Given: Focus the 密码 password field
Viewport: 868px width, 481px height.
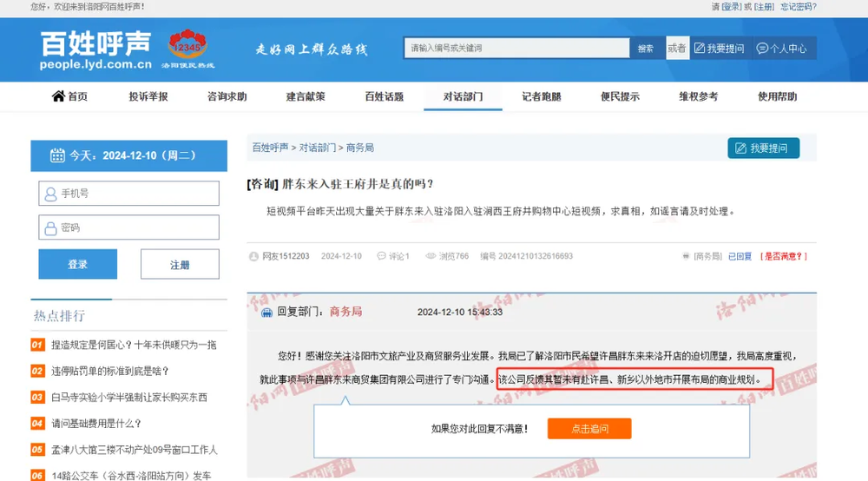Looking at the screenshot, I should 128,227.
